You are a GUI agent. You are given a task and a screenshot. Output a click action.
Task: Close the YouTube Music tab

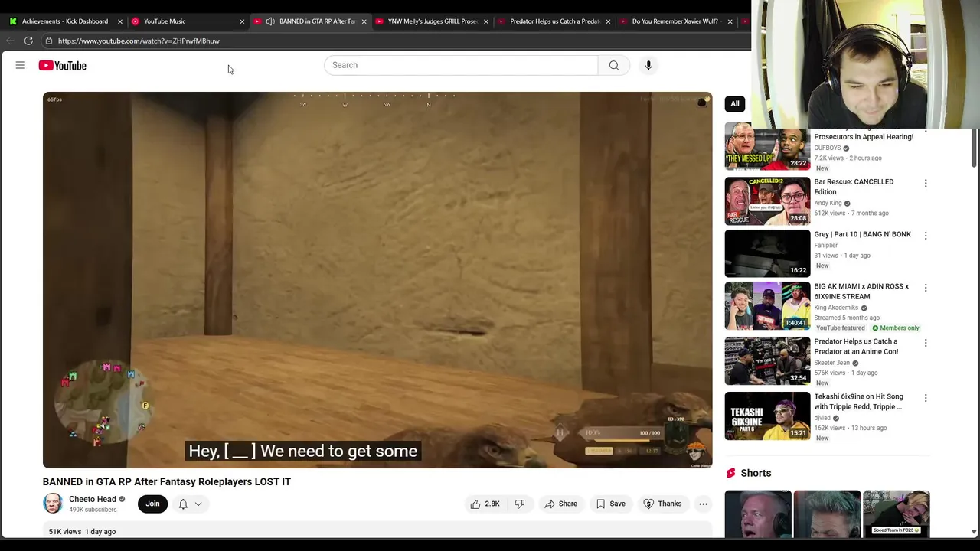pyautogui.click(x=242, y=21)
